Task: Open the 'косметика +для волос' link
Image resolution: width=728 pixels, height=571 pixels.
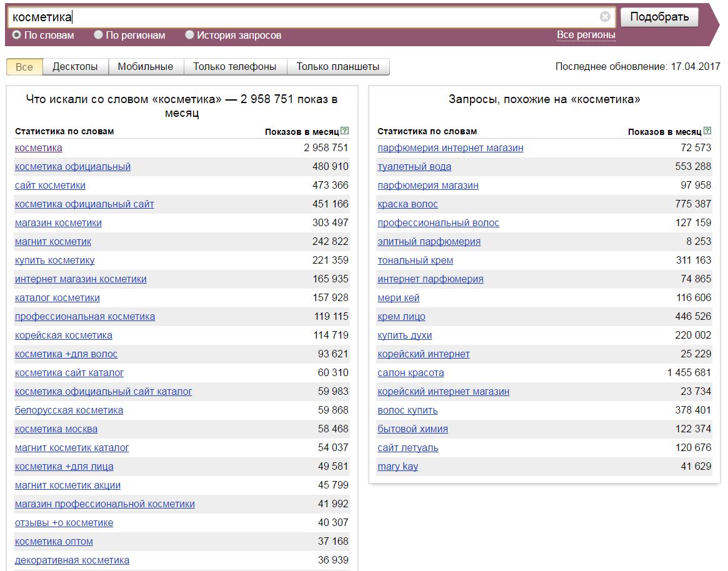Action: (x=66, y=354)
